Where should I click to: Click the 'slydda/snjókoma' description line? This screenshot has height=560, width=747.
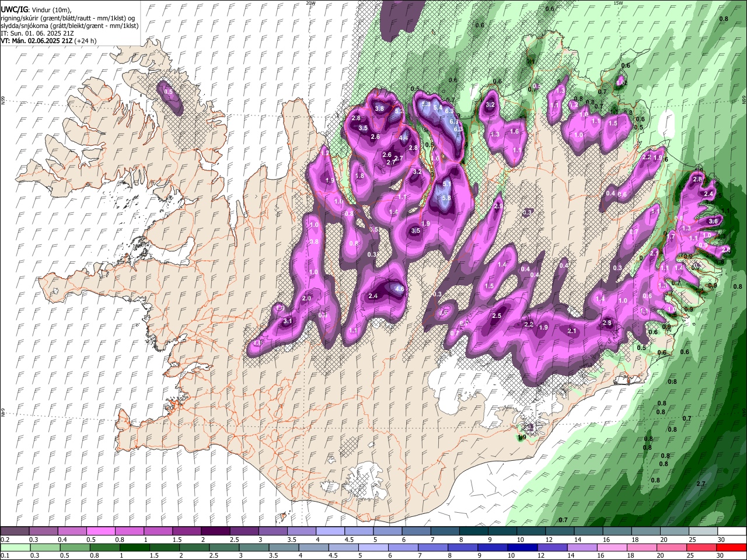click(69, 26)
